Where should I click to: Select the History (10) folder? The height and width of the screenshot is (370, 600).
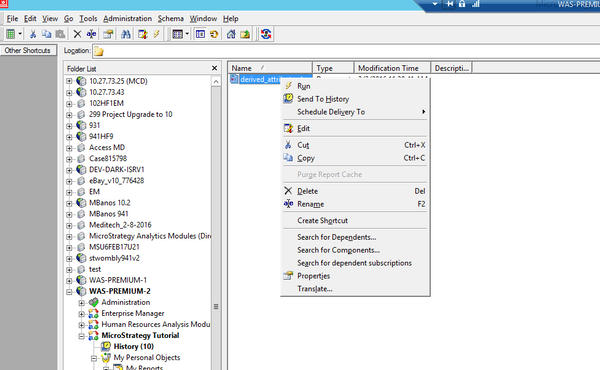[x=134, y=346]
